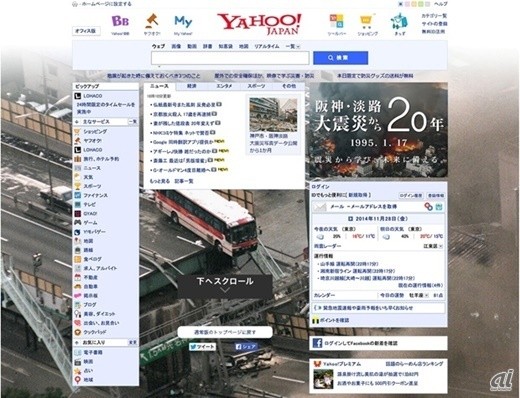Open 不動産 in the services sidebar
Screen dimensions: 520x398
point(90,277)
